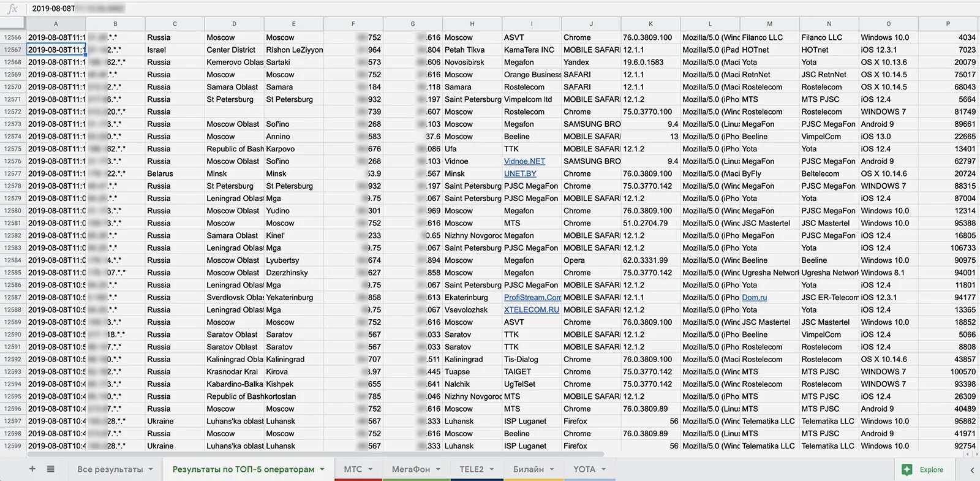980x481 pixels.
Task: Select the Результаты по ТОП-5 операторам sheet
Action: pos(243,469)
